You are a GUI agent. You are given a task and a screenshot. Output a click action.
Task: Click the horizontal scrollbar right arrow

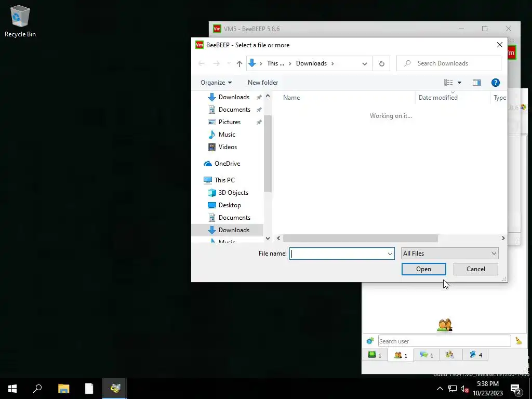tap(503, 238)
